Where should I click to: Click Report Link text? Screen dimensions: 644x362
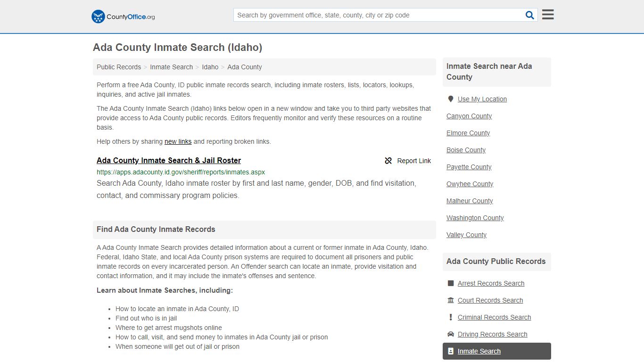click(414, 161)
